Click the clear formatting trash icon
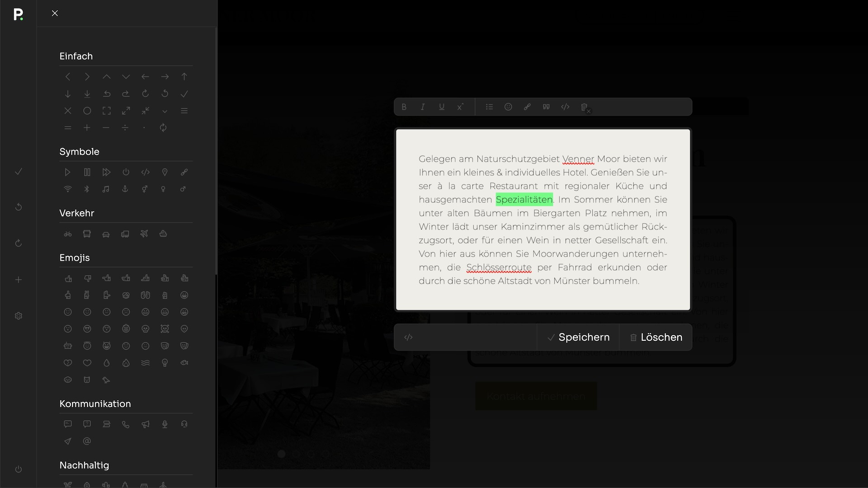868x488 pixels. click(x=585, y=108)
